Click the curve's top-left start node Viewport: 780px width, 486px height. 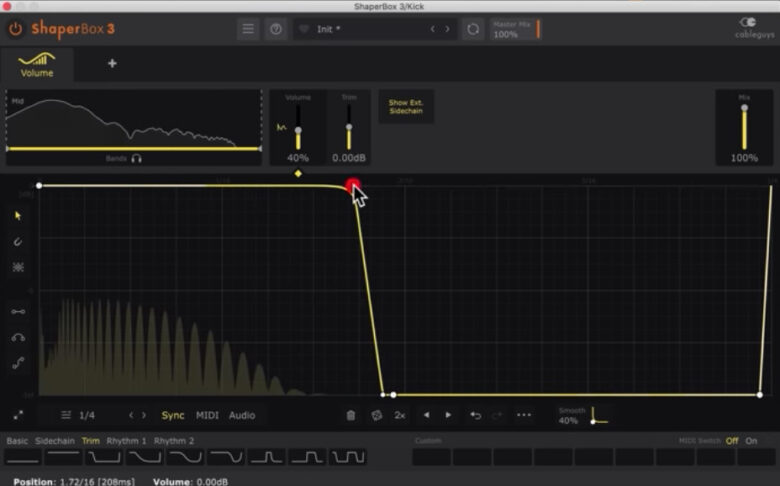[x=39, y=186]
